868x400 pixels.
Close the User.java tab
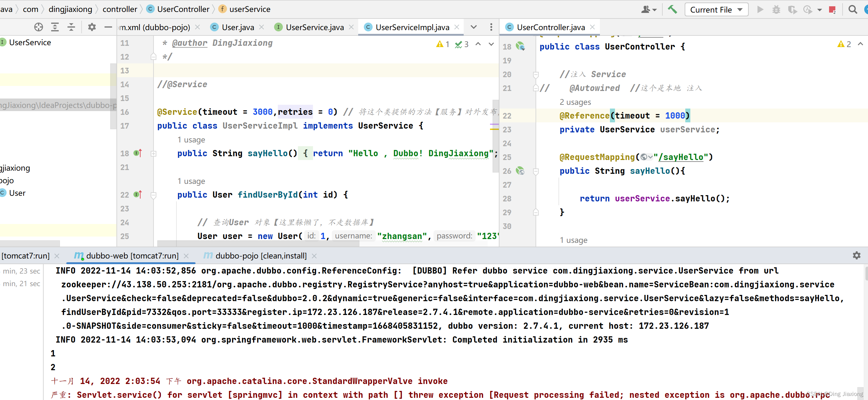pyautogui.click(x=261, y=27)
